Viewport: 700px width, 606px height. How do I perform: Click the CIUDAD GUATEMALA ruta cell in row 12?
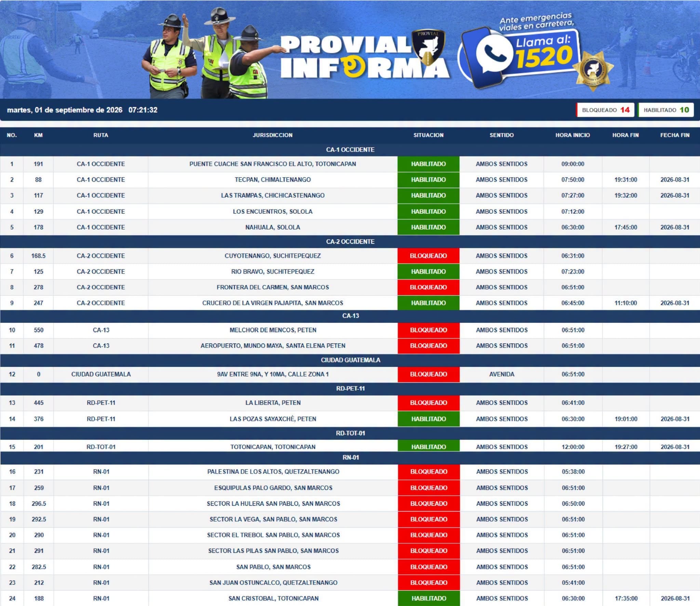101,374
